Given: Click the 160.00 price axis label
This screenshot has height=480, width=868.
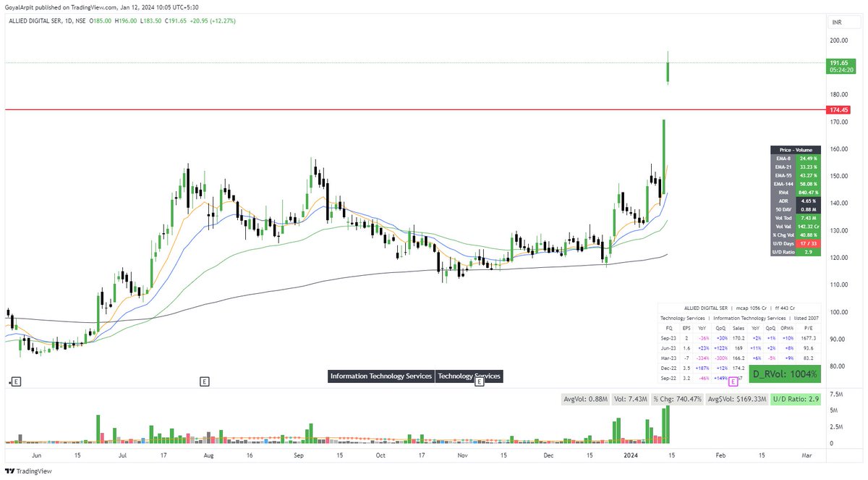Looking at the screenshot, I should tap(839, 149).
